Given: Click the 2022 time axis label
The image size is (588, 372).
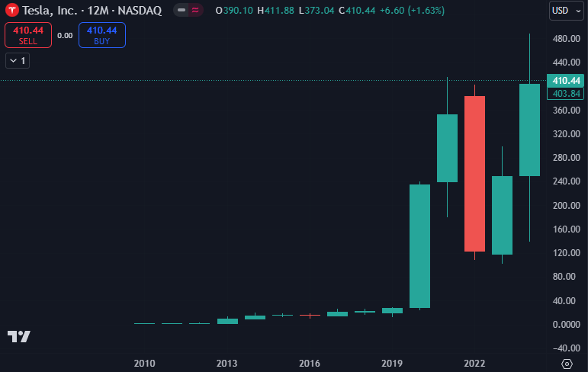Looking at the screenshot, I should pos(474,364).
